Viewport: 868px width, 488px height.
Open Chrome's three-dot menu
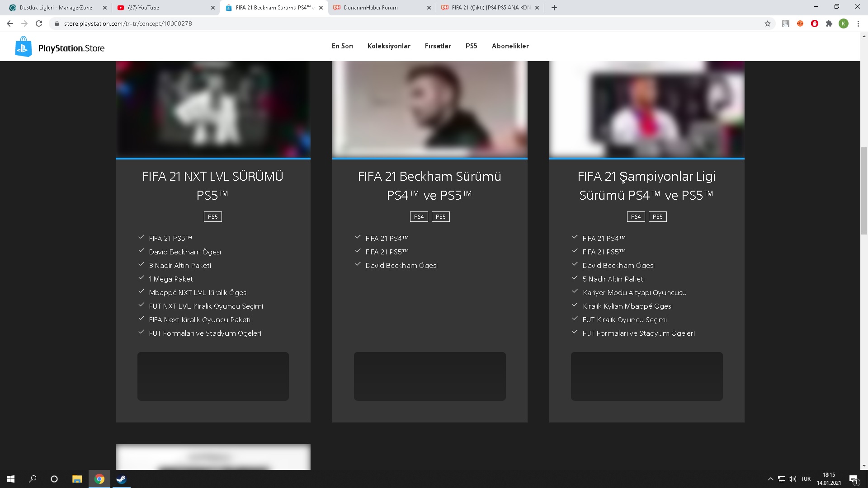point(858,23)
